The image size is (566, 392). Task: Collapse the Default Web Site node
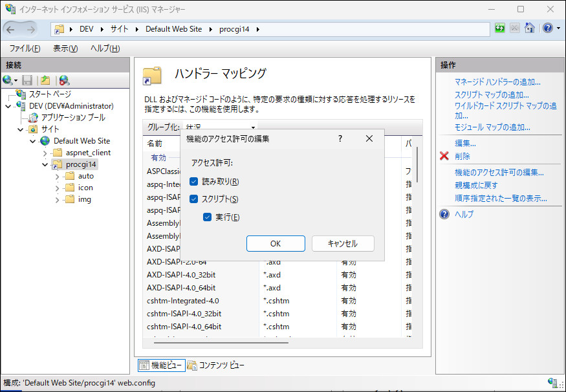point(32,141)
